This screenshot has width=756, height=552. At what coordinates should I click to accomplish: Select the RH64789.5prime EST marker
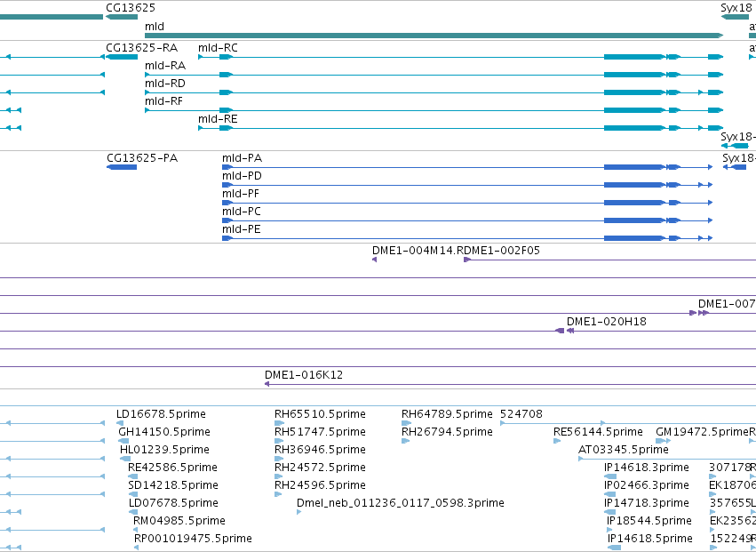407,423
